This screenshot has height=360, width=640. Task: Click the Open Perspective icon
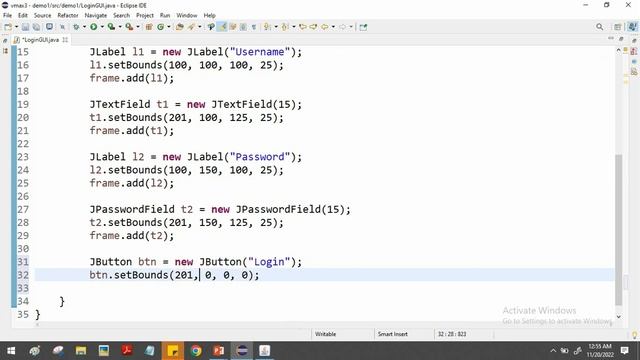point(618,27)
